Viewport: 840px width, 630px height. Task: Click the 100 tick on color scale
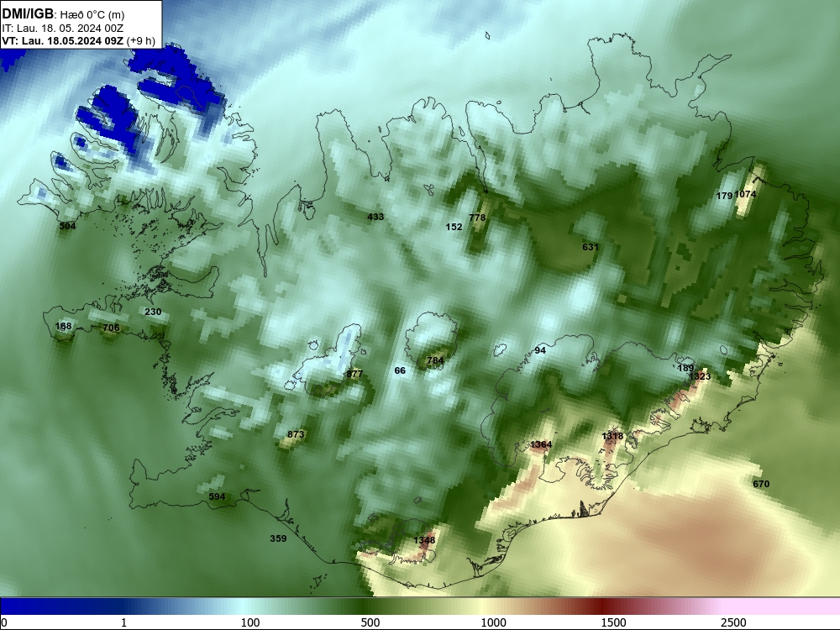coord(250,622)
